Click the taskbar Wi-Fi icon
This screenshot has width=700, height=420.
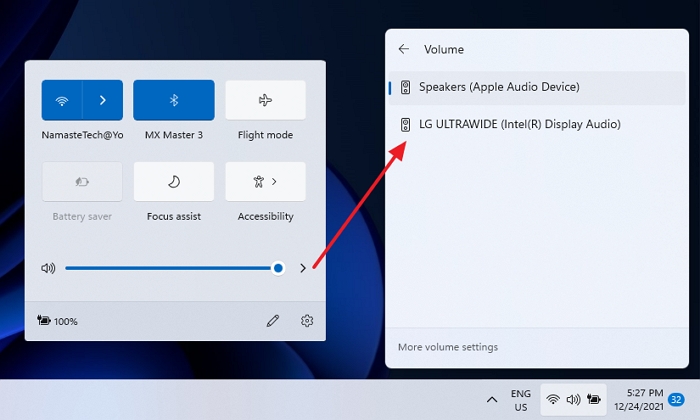coord(553,399)
